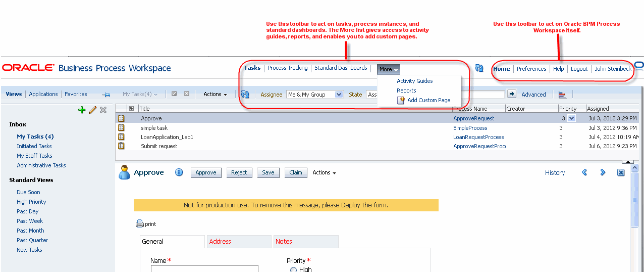Image resolution: width=644 pixels, height=272 pixels.
Task: Collapse the details pane using splitter arrow
Action: click(x=627, y=162)
